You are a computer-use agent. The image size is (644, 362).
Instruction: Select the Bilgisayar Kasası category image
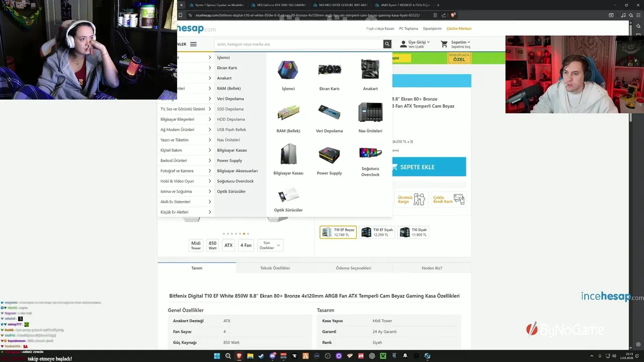(288, 154)
